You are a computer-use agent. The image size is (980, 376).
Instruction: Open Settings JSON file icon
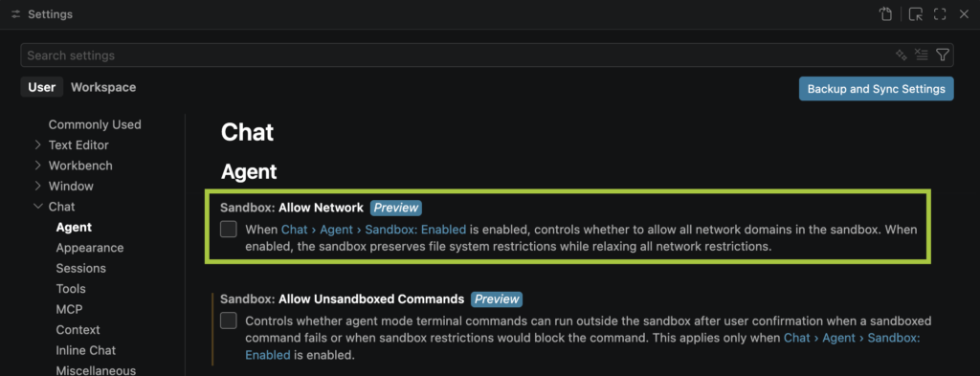885,14
